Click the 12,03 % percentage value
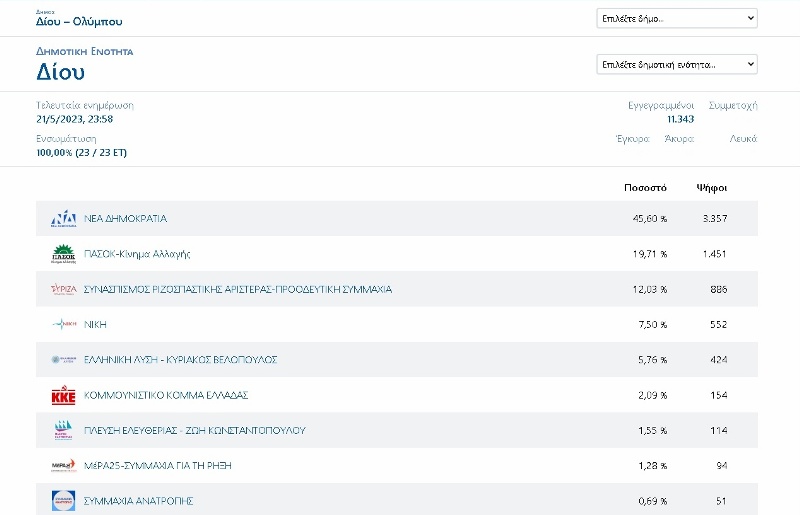The image size is (800, 515). click(x=649, y=289)
